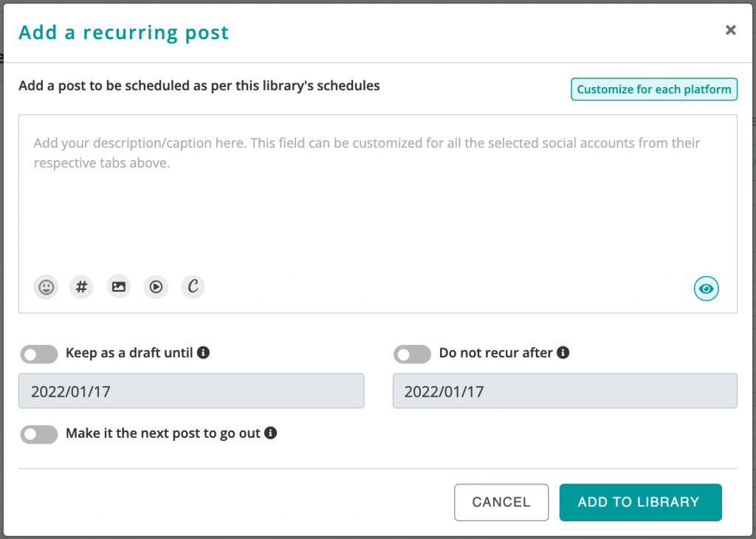Open the recurrence end date picker
Screen dimensions: 756x539
click(564, 391)
